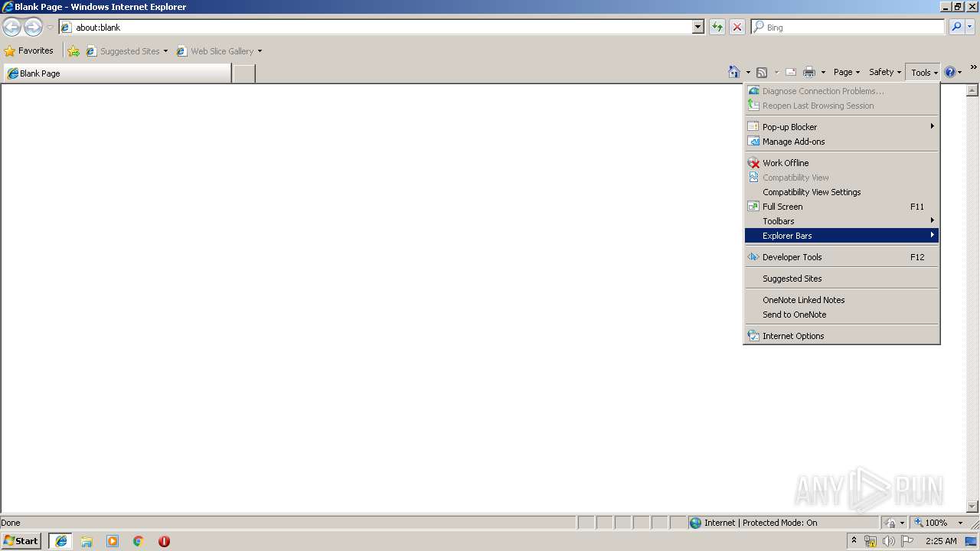Select the Blank Page tab
Viewport: 980px width, 551px height.
(x=117, y=73)
